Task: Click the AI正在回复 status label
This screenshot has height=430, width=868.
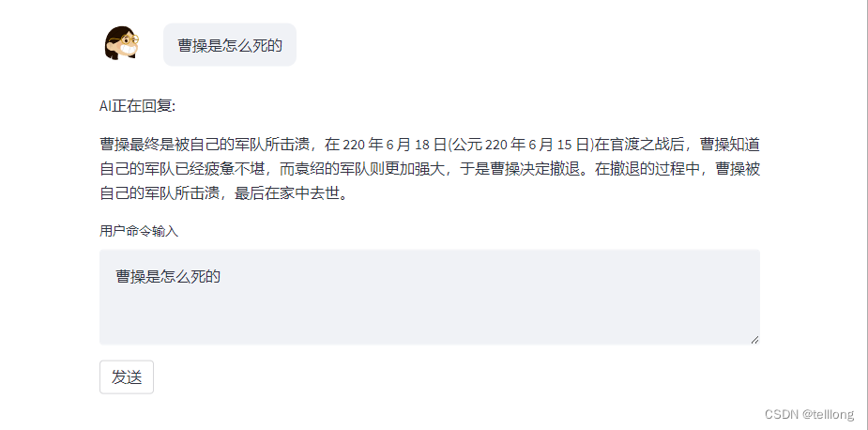Action: [x=137, y=106]
